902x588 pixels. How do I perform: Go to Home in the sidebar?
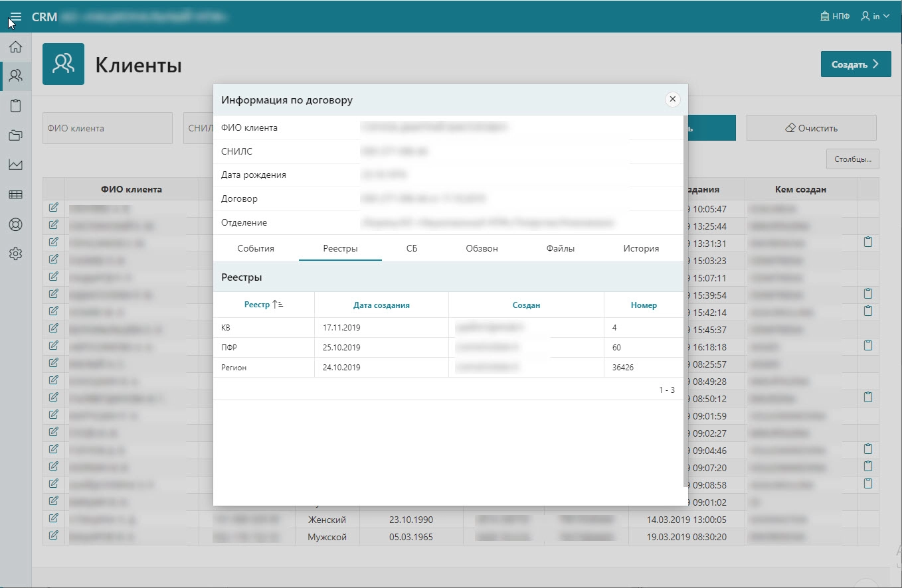coord(15,47)
